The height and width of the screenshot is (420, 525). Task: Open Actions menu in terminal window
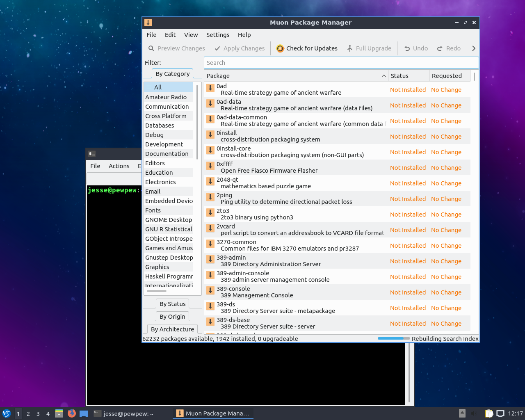pyautogui.click(x=119, y=166)
